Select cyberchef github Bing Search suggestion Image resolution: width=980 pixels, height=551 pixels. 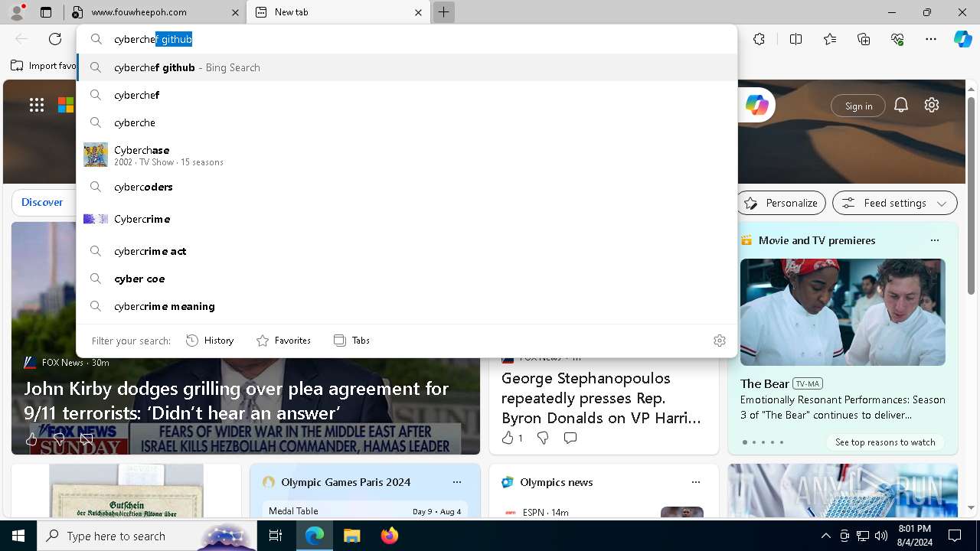tap(407, 67)
